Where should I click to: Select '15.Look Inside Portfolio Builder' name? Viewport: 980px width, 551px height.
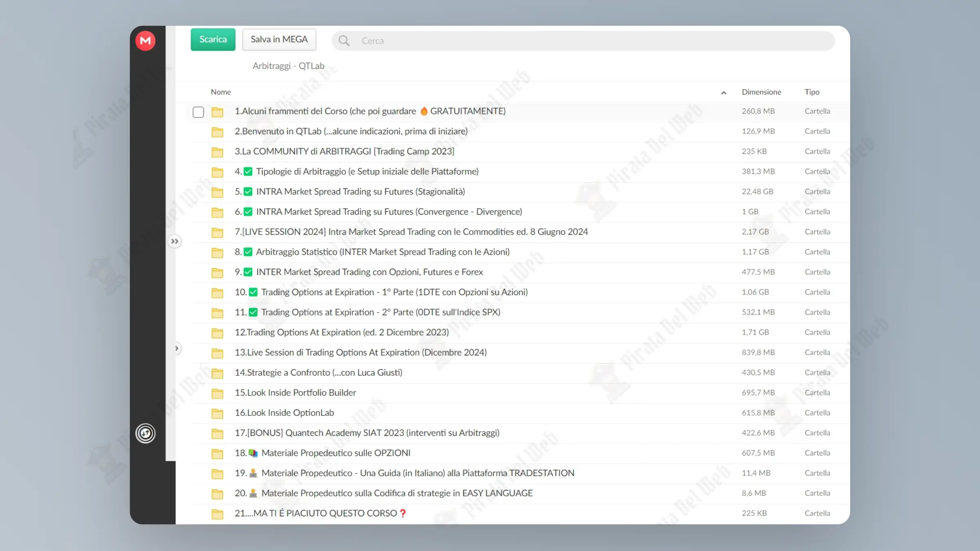[295, 392]
